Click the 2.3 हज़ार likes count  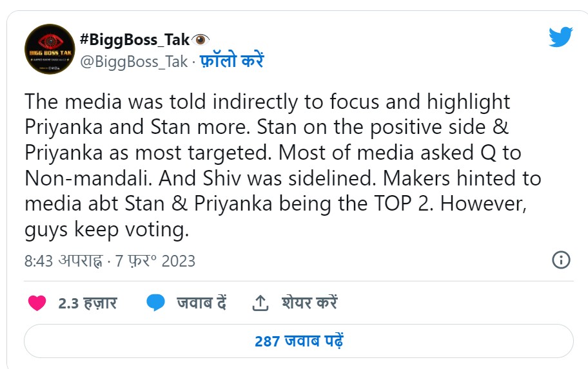point(88,303)
